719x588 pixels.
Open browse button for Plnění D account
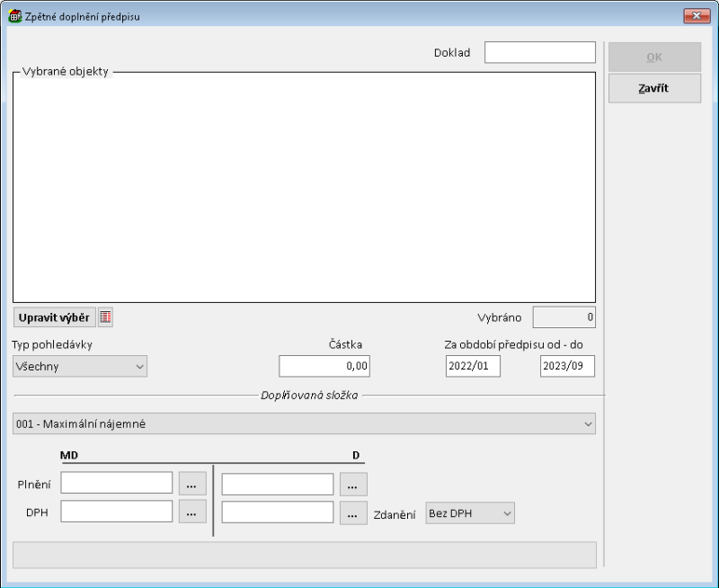tap(353, 484)
